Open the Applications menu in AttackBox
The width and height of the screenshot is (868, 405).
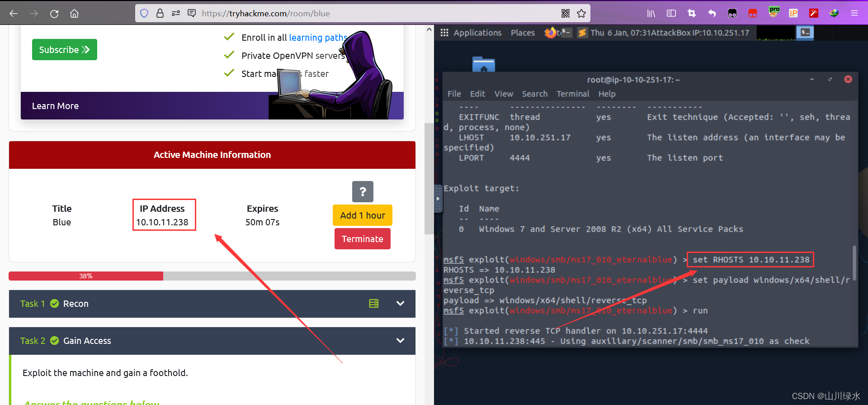(x=477, y=33)
